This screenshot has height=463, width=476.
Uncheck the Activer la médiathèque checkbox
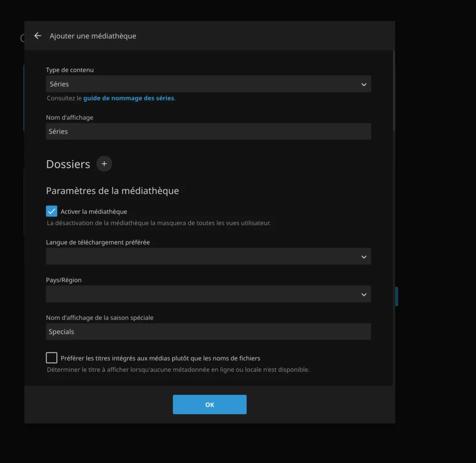[52, 211]
